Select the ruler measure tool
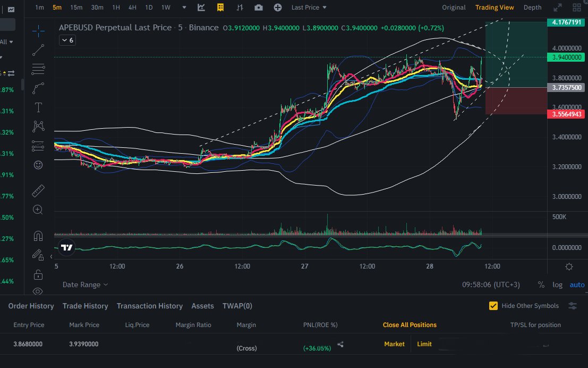 pyautogui.click(x=38, y=190)
